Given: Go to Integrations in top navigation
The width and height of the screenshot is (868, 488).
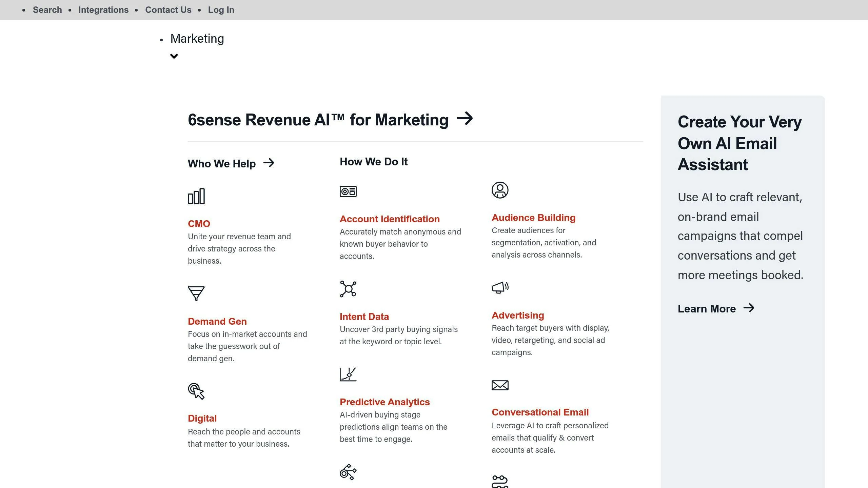Looking at the screenshot, I should pos(103,10).
